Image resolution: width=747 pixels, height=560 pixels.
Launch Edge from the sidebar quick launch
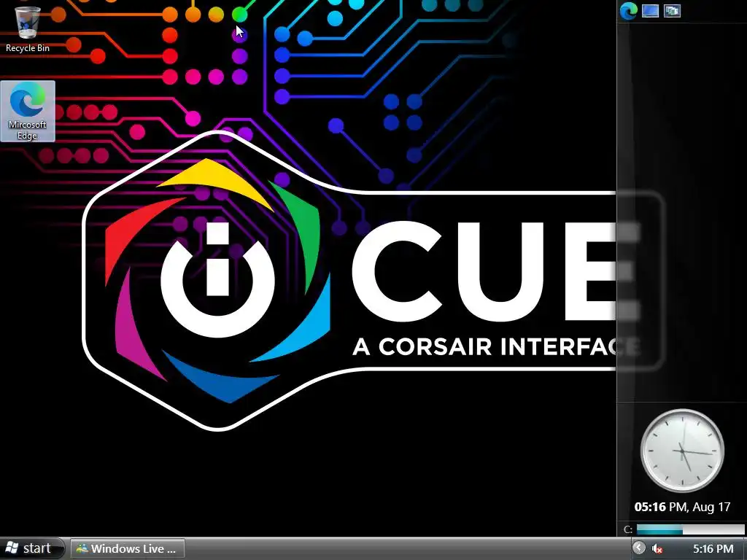pyautogui.click(x=628, y=10)
